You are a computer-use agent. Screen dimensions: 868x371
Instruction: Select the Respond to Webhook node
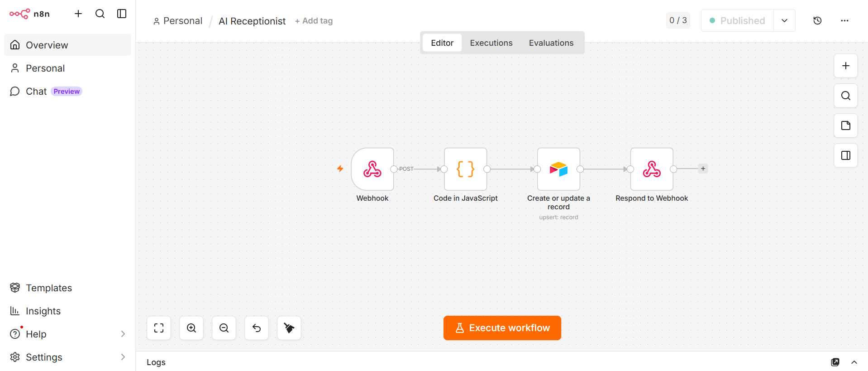click(652, 169)
